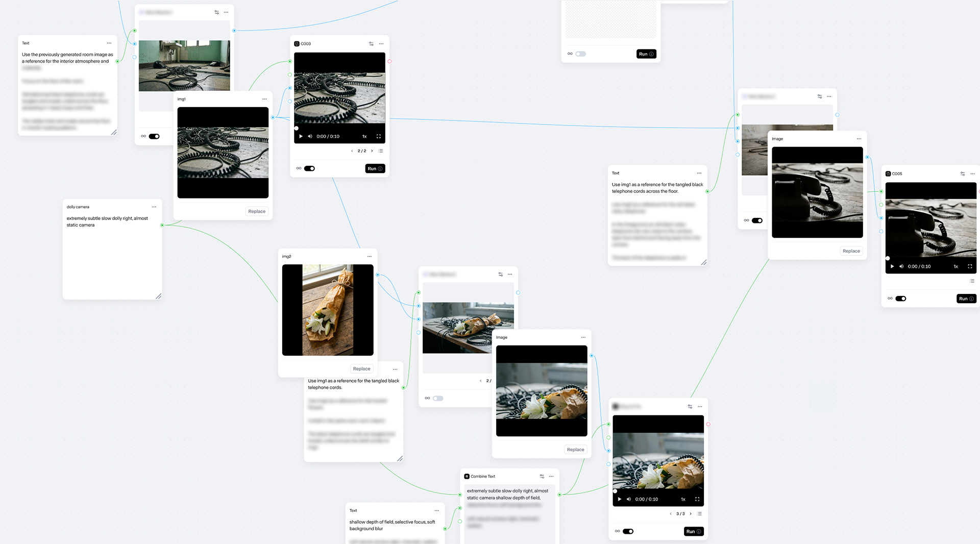Mute the C005 video with the speaker icon
The image size is (980, 544).
tap(901, 267)
